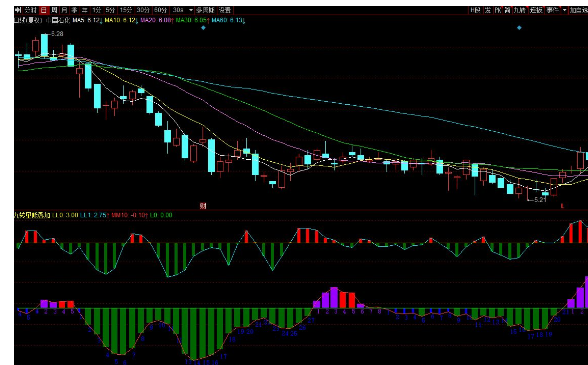Image resolution: width=588 pixels, height=365 pixels.
Task: Open the dropdown arrow next to 30s
Action: tap(191, 10)
